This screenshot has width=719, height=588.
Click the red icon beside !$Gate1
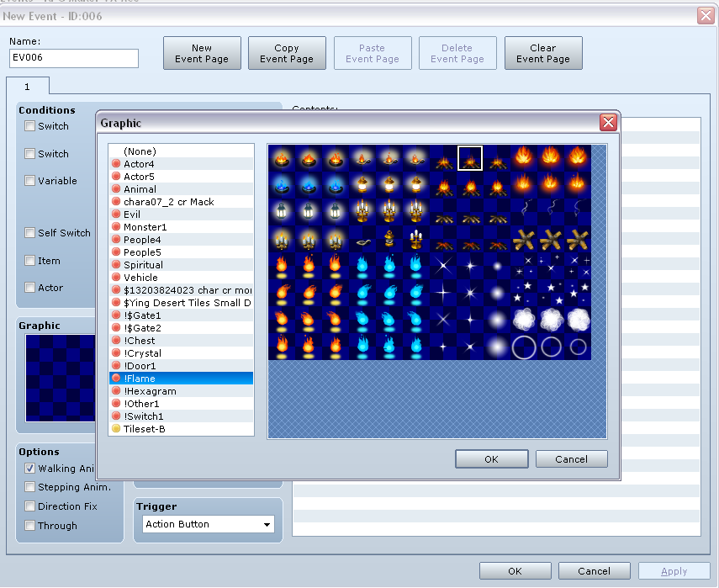click(x=117, y=315)
